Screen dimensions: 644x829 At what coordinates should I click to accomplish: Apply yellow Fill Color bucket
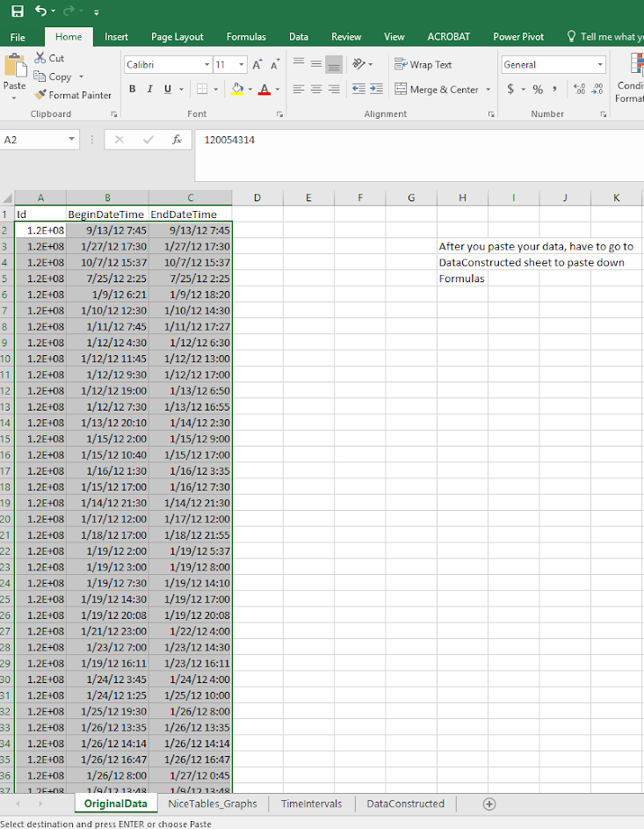[x=237, y=90]
